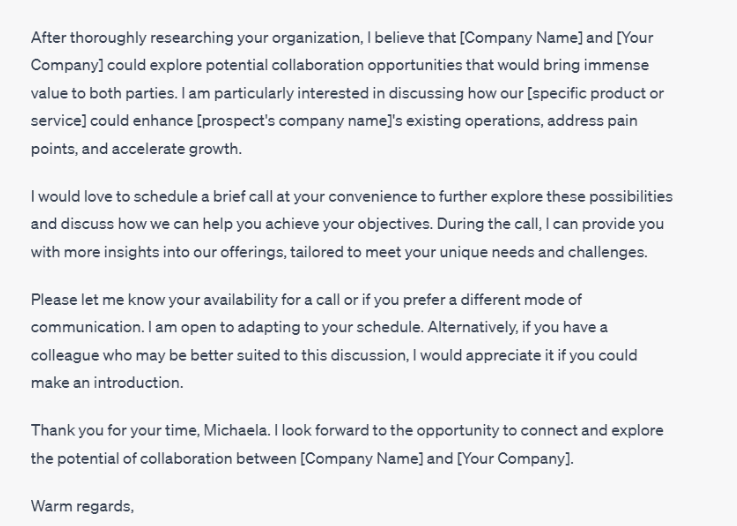Click the "[specific product or" placeholder text
The width and height of the screenshot is (737, 526).
596,93
